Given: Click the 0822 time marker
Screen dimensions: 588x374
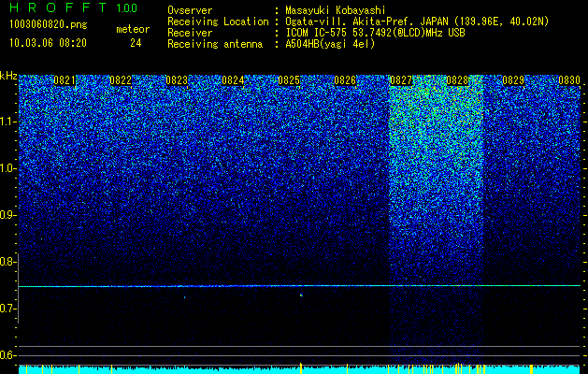Looking at the screenshot, I should pyautogui.click(x=121, y=80).
